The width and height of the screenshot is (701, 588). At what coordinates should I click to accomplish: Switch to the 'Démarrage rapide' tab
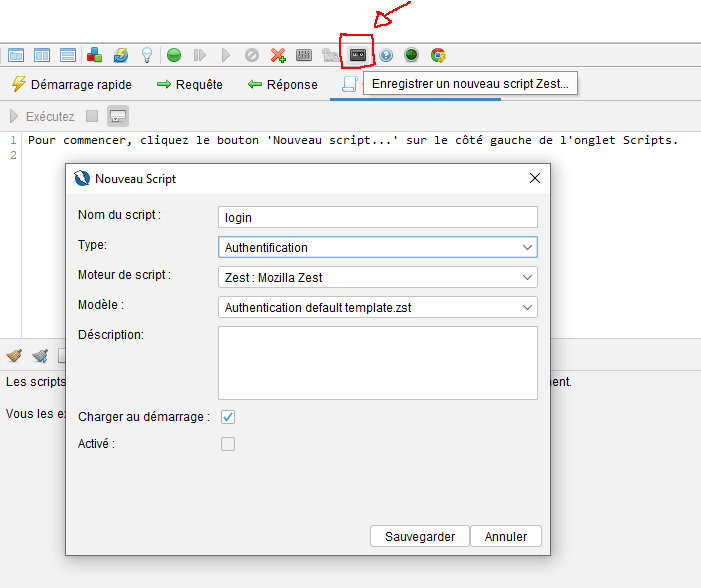[x=70, y=85]
